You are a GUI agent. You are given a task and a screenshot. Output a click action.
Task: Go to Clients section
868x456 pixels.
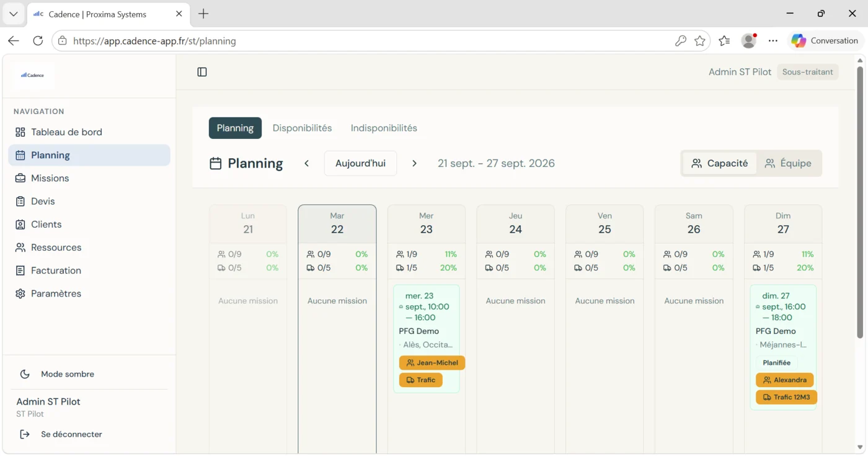[x=89, y=224]
